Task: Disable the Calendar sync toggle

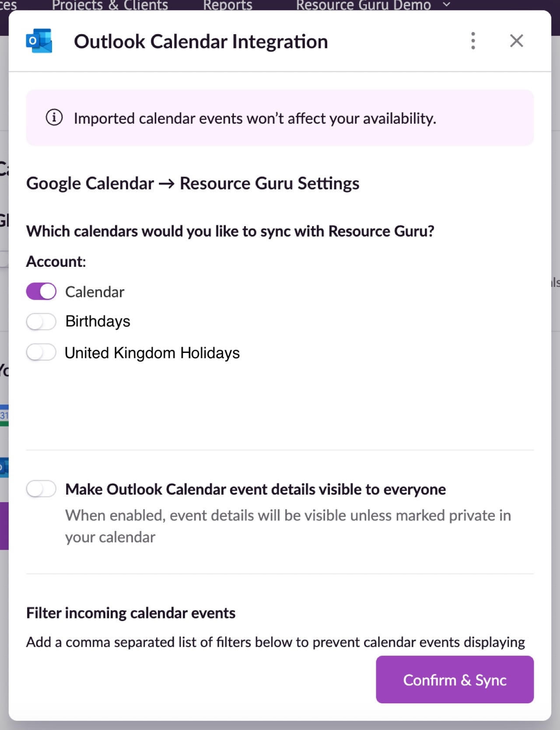Action: (x=41, y=291)
